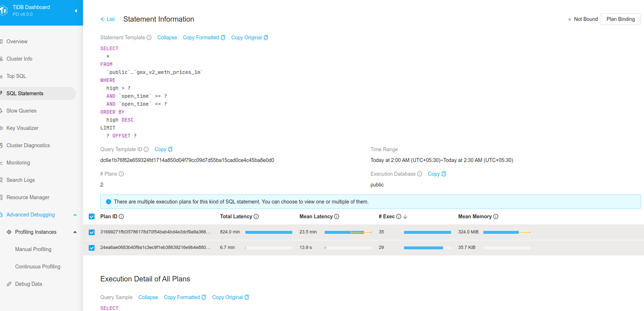This screenshot has width=644, height=311.
Task: Click # Exec bar for the 29-exec plan
Action: pyautogui.click(x=428, y=248)
